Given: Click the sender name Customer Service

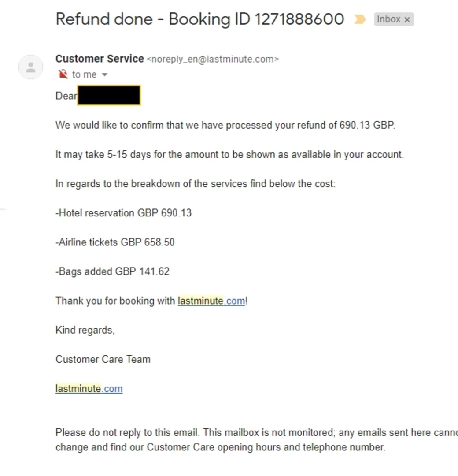Looking at the screenshot, I should (100, 59).
